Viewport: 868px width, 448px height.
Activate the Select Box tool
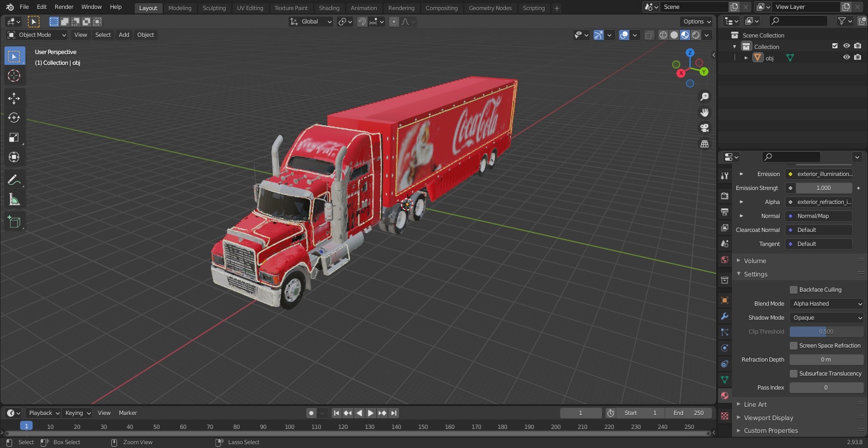[x=14, y=56]
